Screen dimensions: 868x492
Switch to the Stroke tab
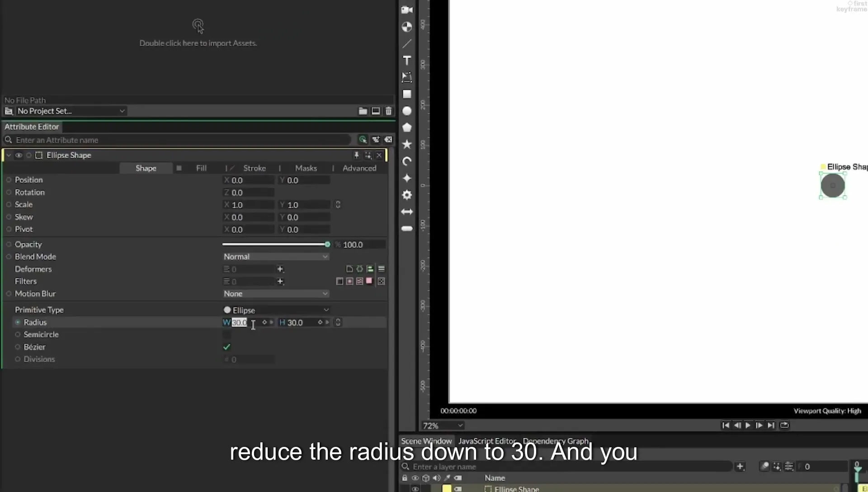coord(255,168)
